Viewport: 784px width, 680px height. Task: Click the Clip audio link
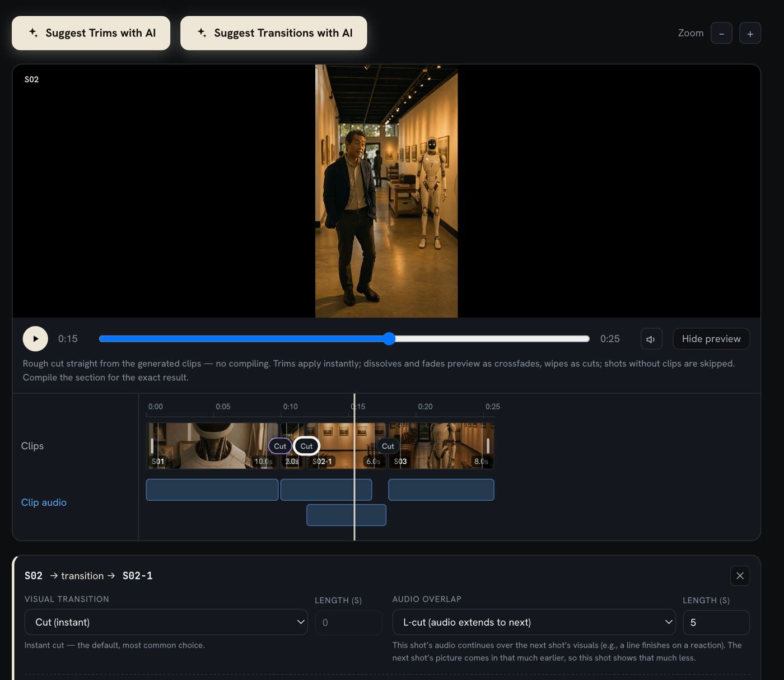coord(44,502)
